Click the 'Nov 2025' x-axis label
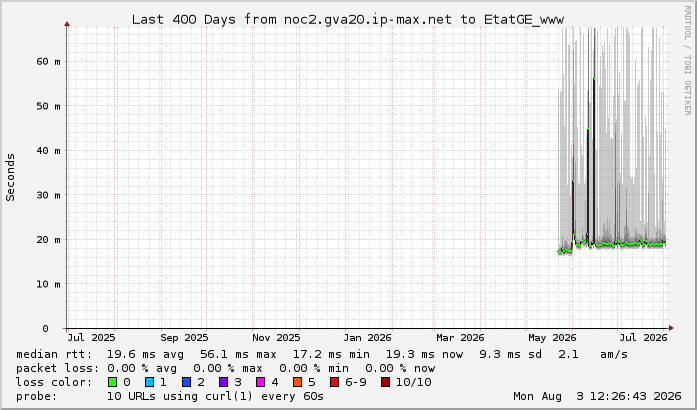This screenshot has width=697, height=410. (x=276, y=338)
